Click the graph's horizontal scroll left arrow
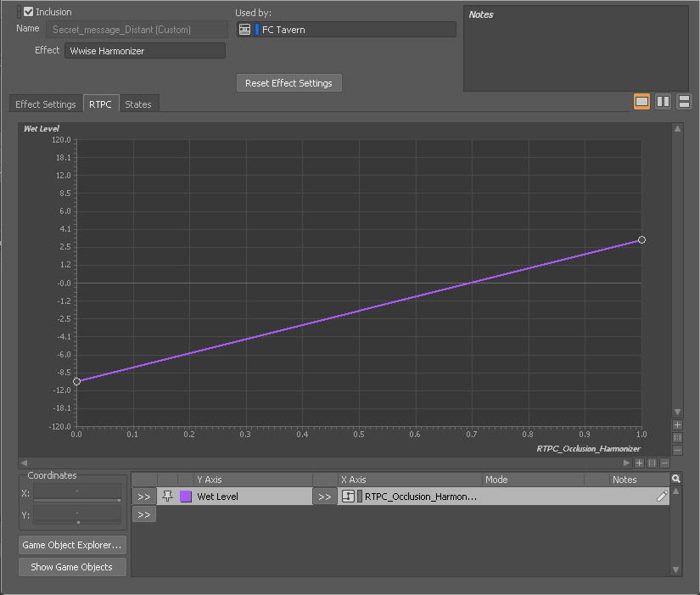Viewport: 700px width, 595px height. coord(24,463)
